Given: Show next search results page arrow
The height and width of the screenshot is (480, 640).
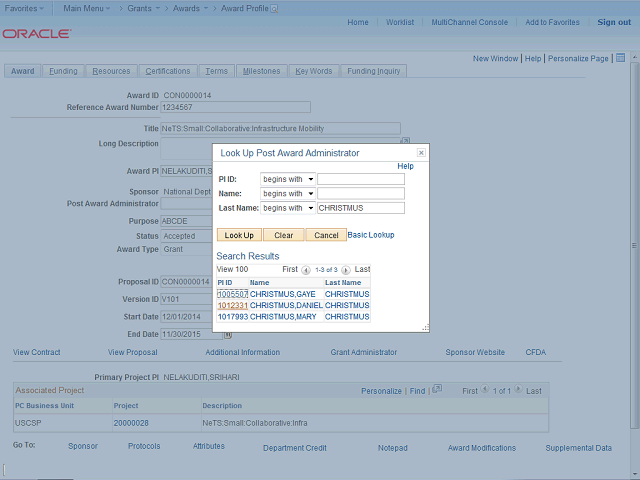Looking at the screenshot, I should click(345, 270).
